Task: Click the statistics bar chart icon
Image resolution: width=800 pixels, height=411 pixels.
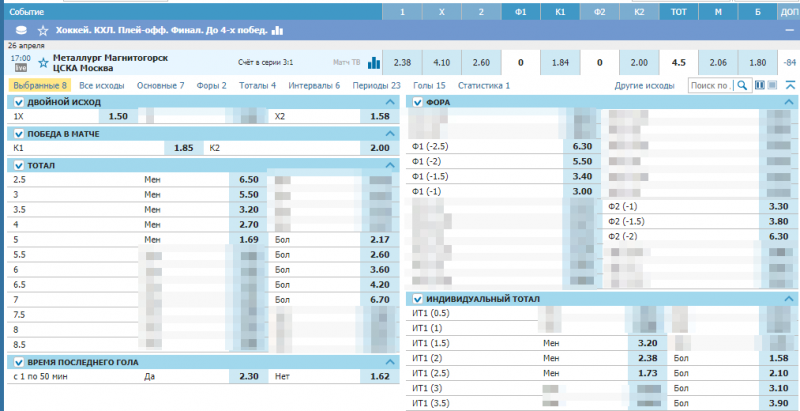Action: (x=375, y=63)
